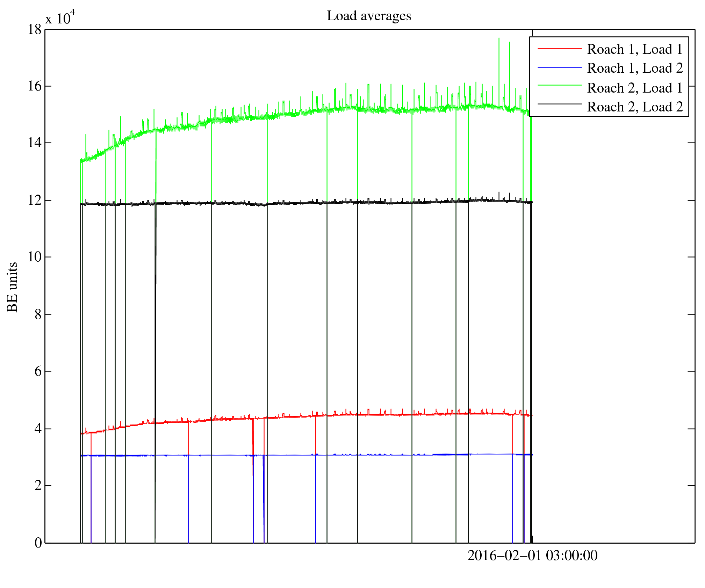This screenshot has height=588, width=705.
Task: Click the y-axis tick label '0'
Action: [x=38, y=543]
